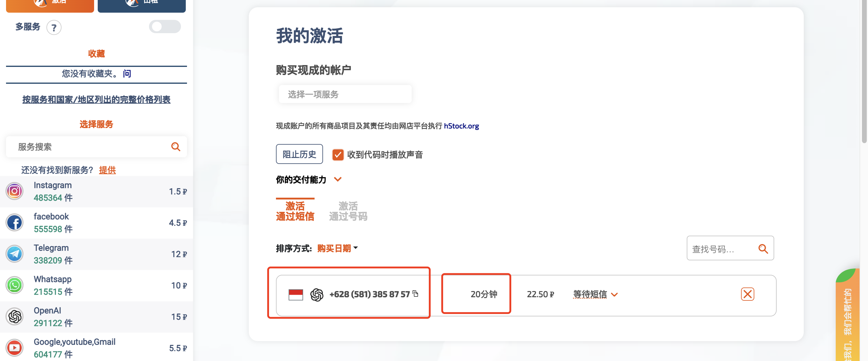
Task: Click the Telegram 338209 件 count
Action: coord(53,260)
